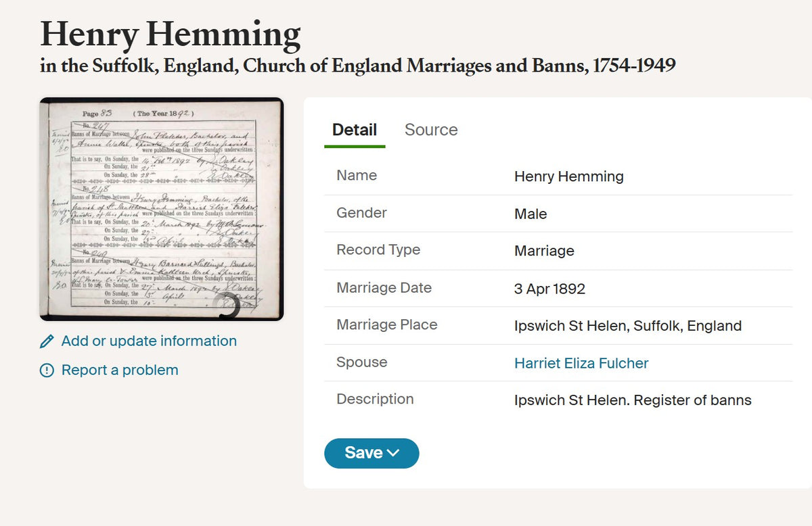The width and height of the screenshot is (812, 526).
Task: Open the Save menu button
Action: (x=371, y=453)
